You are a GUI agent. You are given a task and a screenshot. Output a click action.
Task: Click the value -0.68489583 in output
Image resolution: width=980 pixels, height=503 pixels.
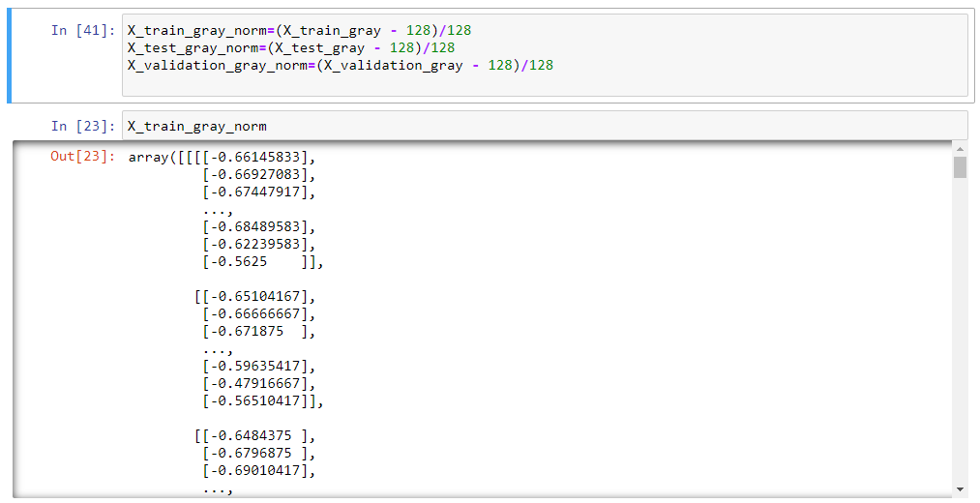click(x=255, y=226)
